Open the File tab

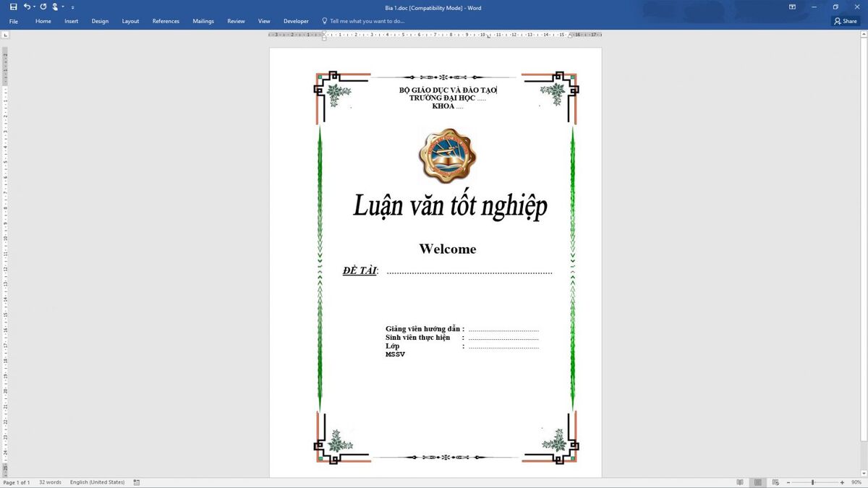14,21
